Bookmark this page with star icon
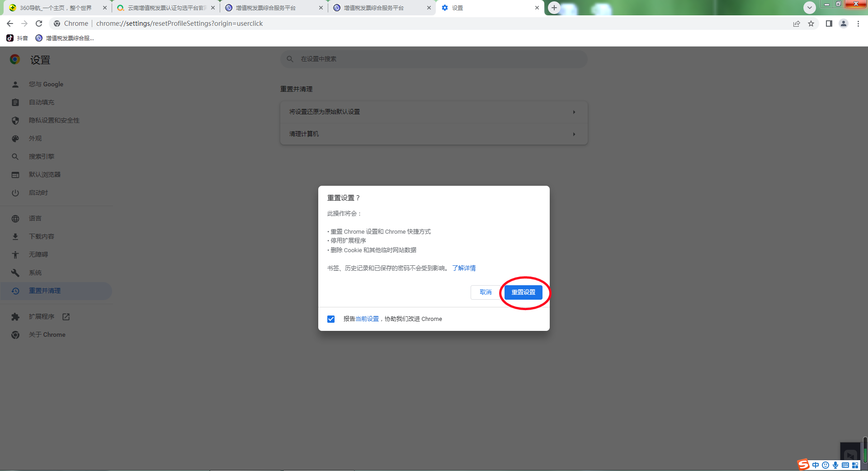 811,24
